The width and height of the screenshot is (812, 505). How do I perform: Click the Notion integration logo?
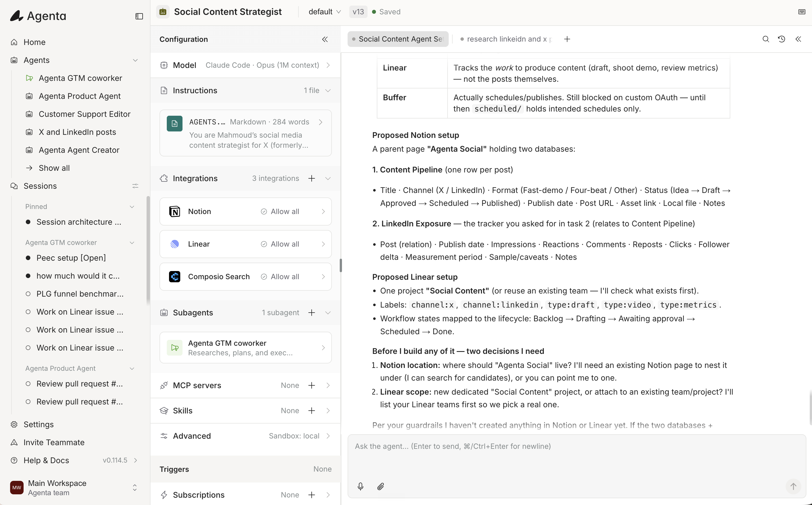(x=175, y=212)
